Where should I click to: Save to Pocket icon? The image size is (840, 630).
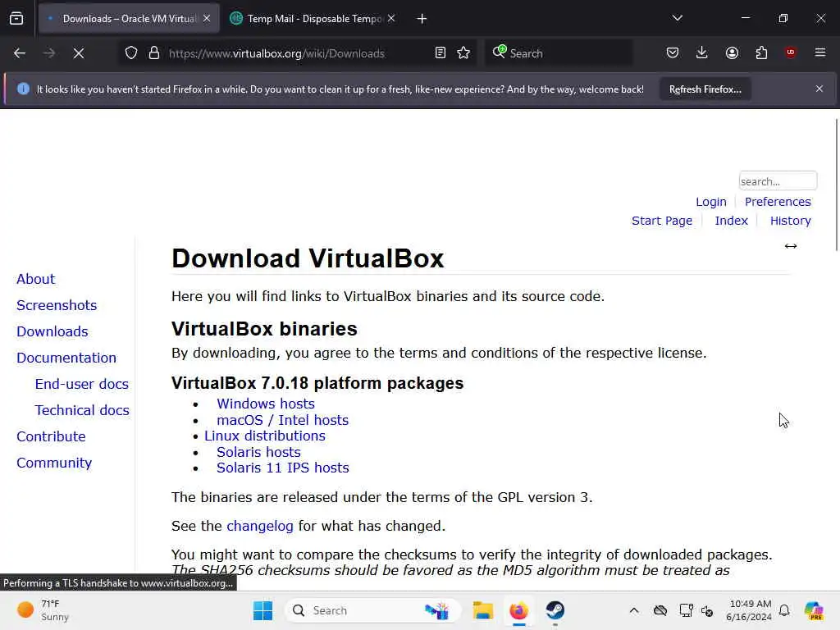(x=673, y=53)
